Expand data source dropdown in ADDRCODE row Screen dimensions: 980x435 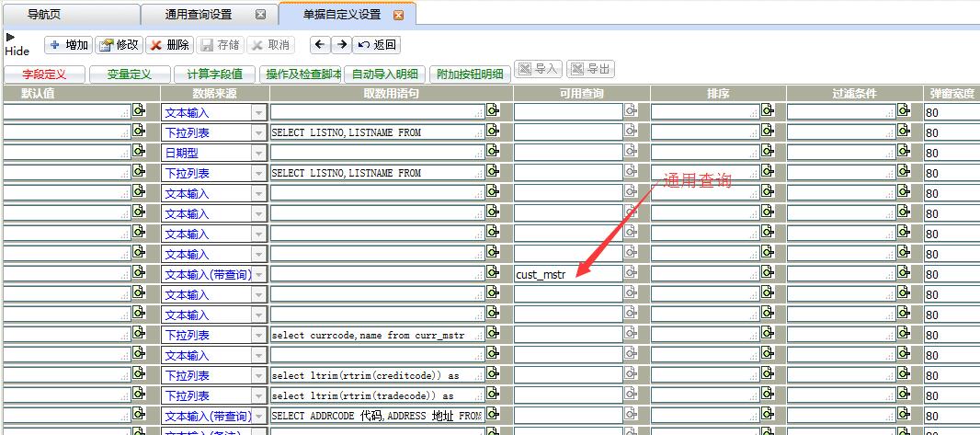[258, 416]
